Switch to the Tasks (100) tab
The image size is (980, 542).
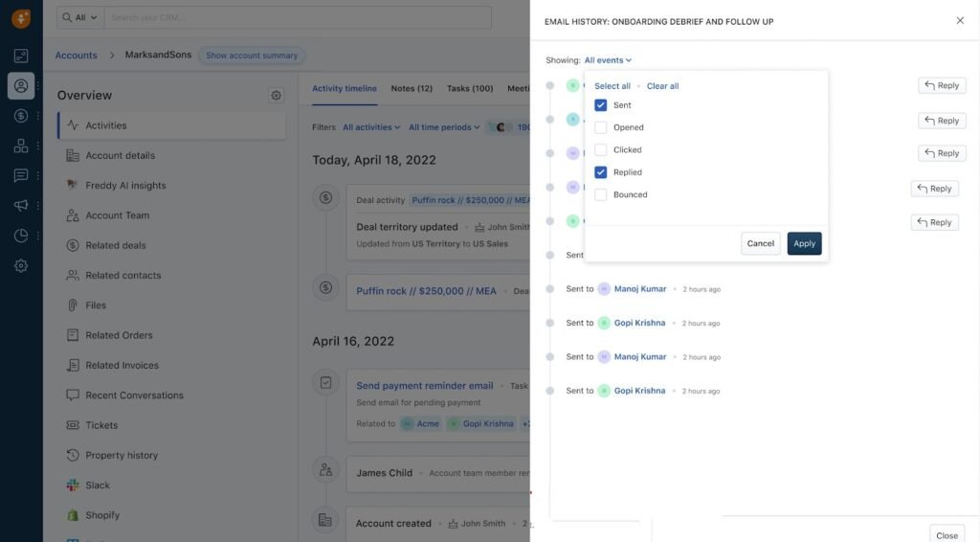coord(470,89)
